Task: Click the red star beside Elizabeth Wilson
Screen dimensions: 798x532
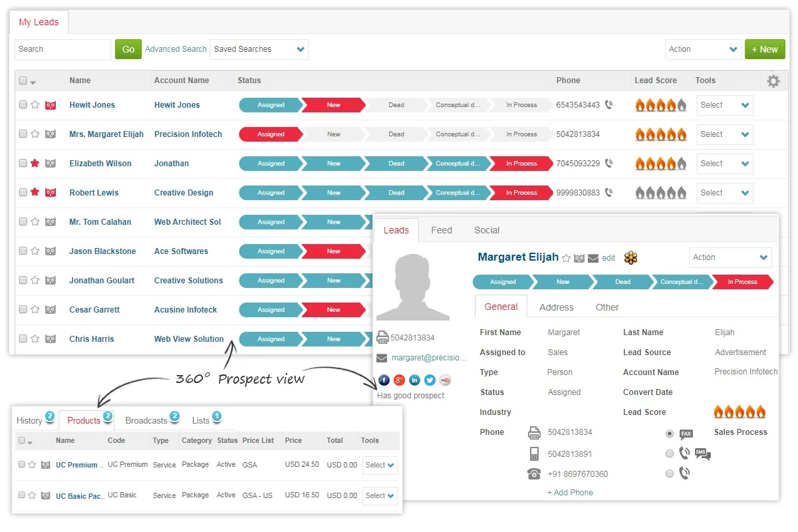Action: (x=35, y=164)
